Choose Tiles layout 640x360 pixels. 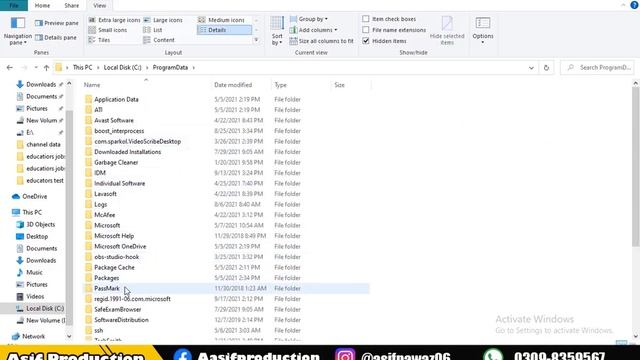point(100,40)
